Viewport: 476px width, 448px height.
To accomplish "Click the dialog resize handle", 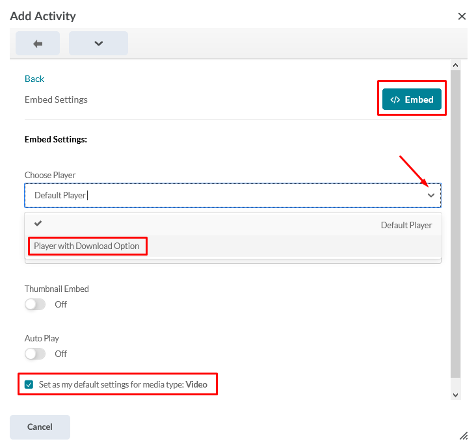I will (x=463, y=436).
